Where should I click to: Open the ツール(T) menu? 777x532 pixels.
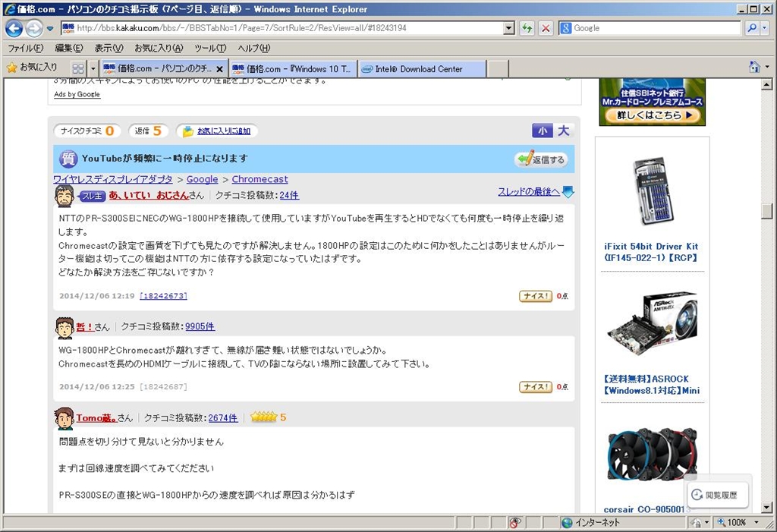point(210,48)
